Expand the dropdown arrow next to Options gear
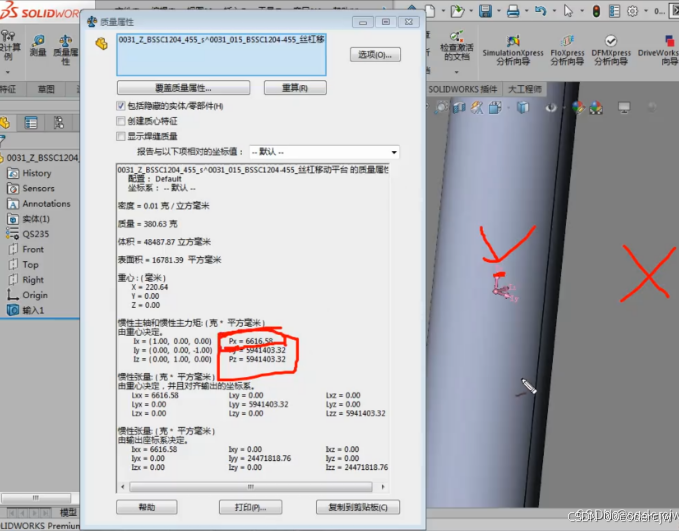This screenshot has height=531, width=679. tap(646, 11)
